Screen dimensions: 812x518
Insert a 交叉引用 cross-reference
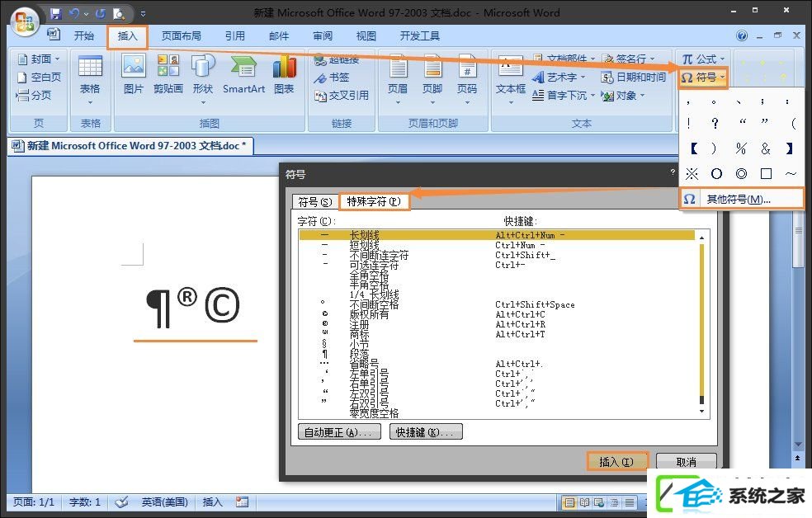342,96
